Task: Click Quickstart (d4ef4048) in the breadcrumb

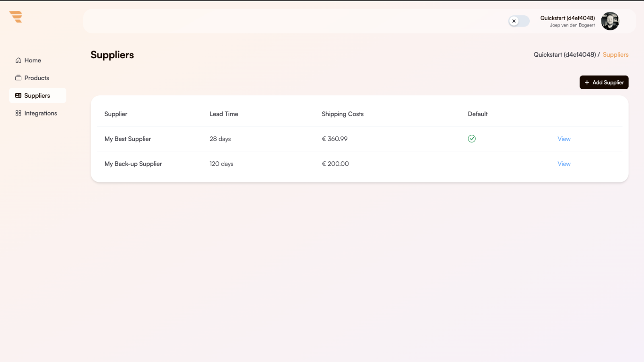Action: pos(565,54)
